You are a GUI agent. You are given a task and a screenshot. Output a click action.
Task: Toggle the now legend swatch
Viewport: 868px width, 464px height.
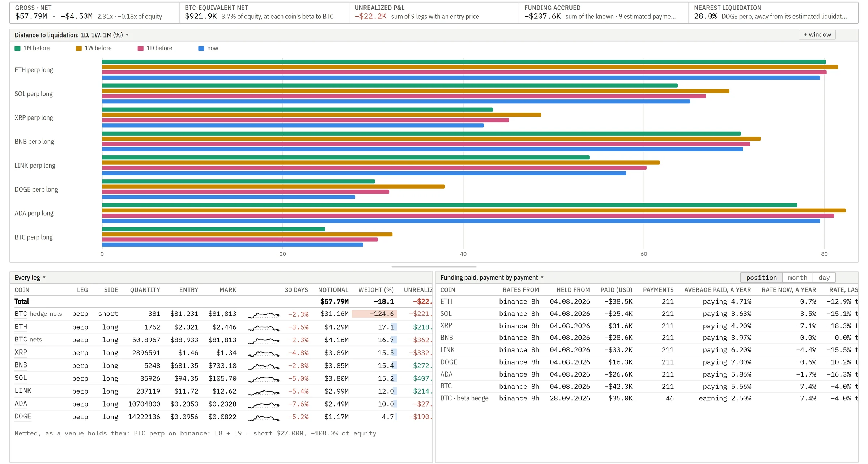pos(201,48)
